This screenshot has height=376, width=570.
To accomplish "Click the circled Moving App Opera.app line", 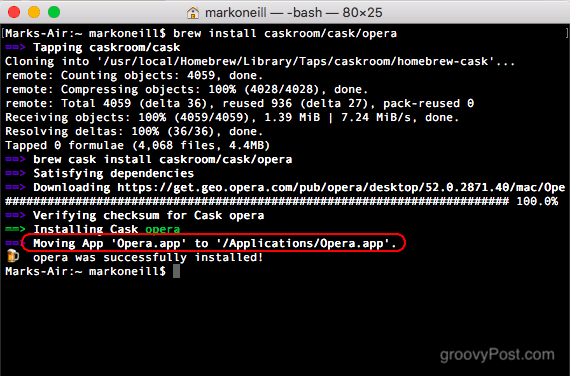I will [x=214, y=243].
